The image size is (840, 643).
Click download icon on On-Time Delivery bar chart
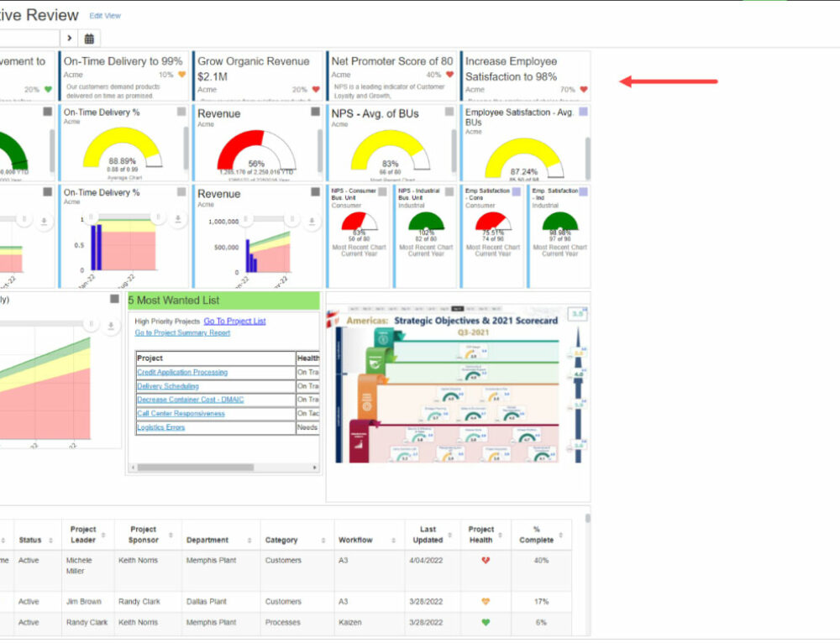178,220
